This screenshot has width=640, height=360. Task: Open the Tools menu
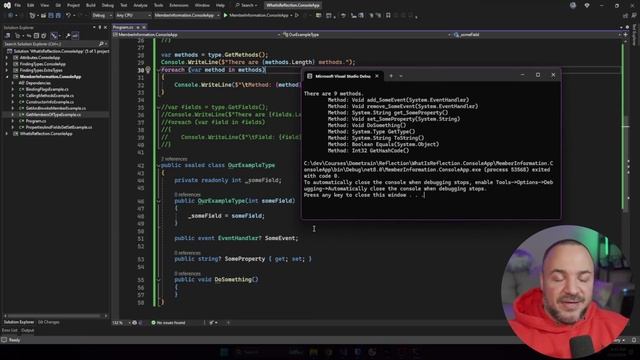[158, 5]
